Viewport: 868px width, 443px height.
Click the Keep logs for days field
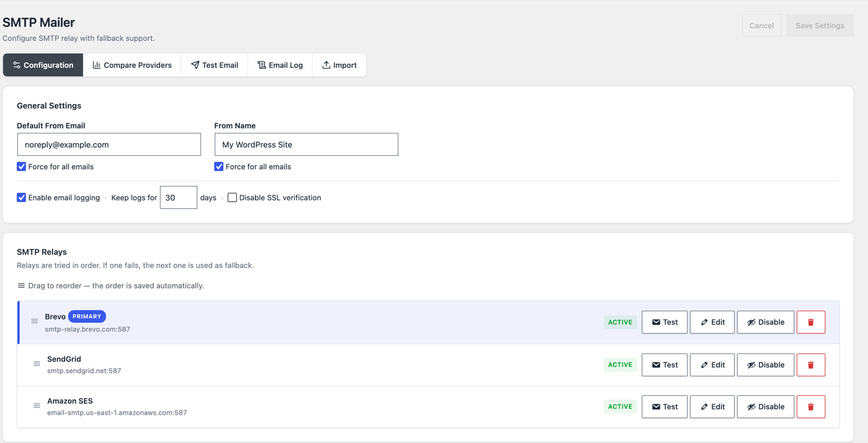pyautogui.click(x=178, y=197)
